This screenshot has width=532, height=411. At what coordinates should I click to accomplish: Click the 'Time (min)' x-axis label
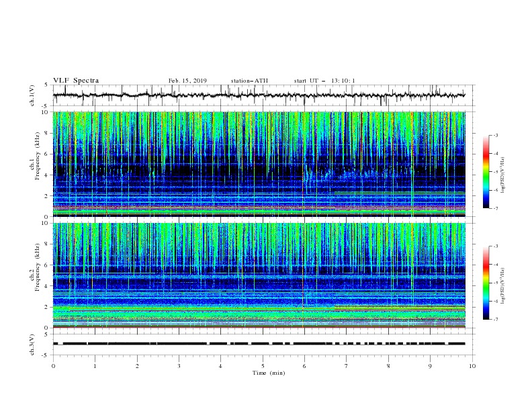[269, 373]
